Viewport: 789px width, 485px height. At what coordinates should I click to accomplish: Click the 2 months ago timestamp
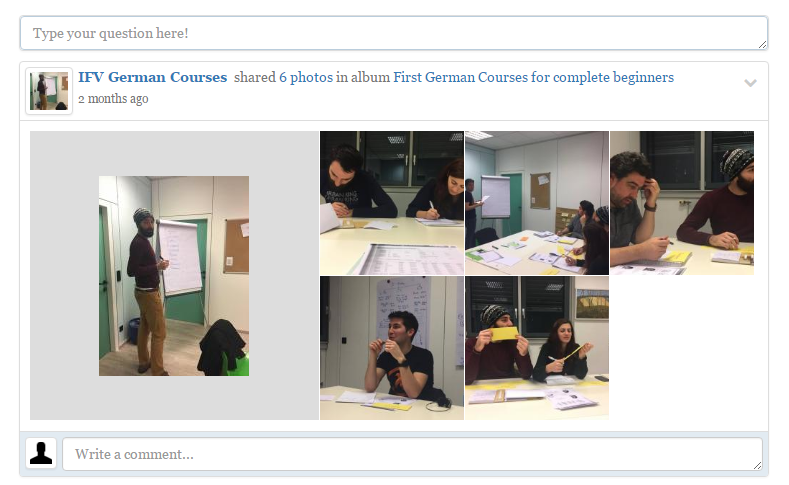point(113,99)
